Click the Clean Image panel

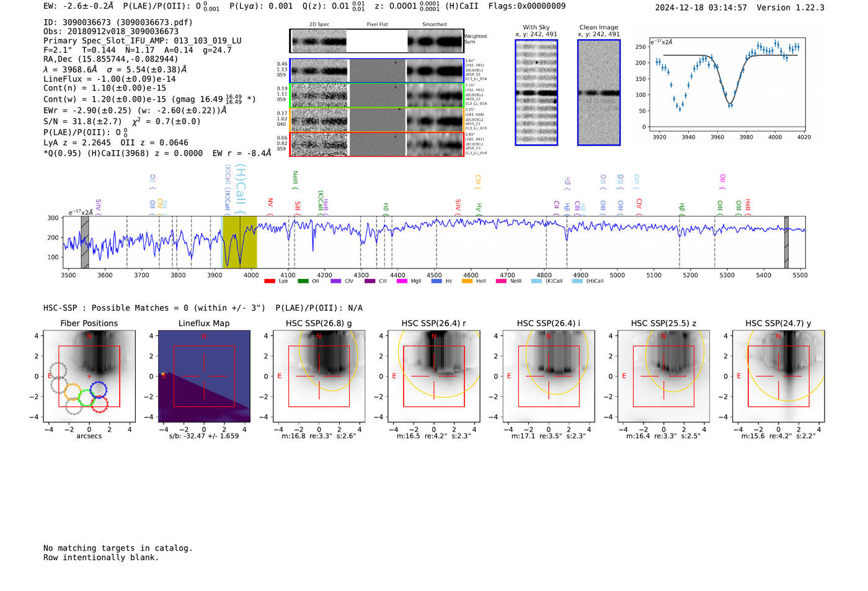click(x=599, y=92)
